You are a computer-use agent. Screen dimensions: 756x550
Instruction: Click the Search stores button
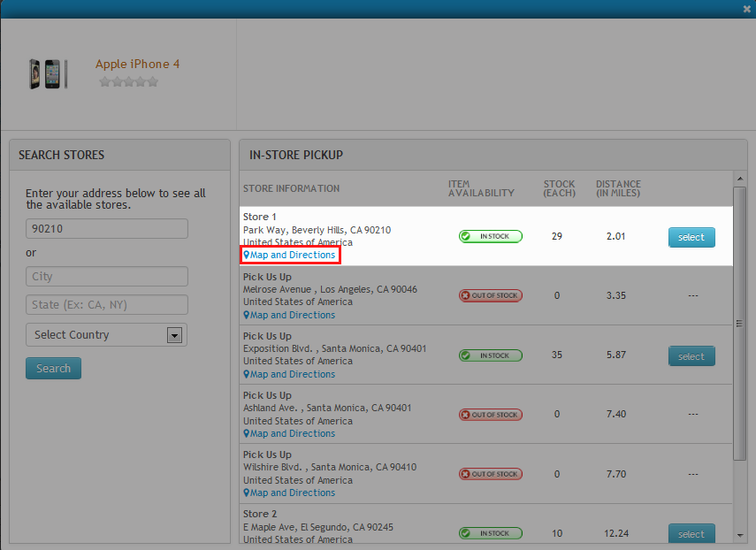(x=54, y=368)
